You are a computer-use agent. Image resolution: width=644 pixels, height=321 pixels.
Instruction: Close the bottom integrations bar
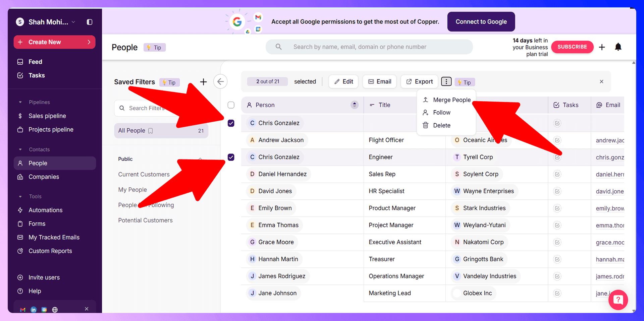[x=87, y=309]
